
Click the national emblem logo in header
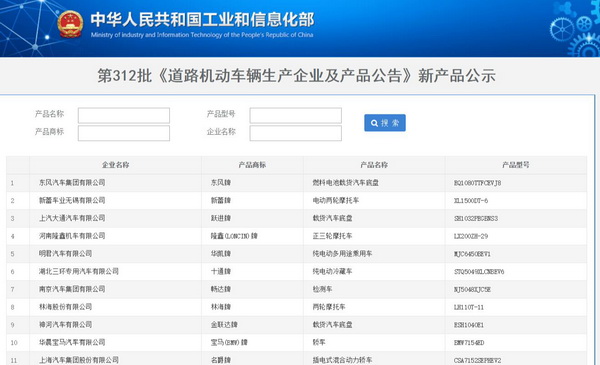(70, 24)
